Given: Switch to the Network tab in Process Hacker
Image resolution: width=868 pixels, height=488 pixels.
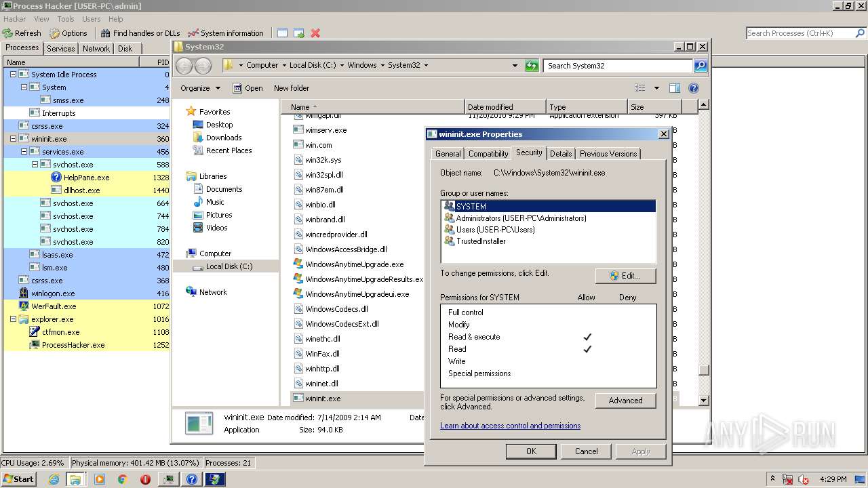Looking at the screenshot, I should [x=96, y=48].
